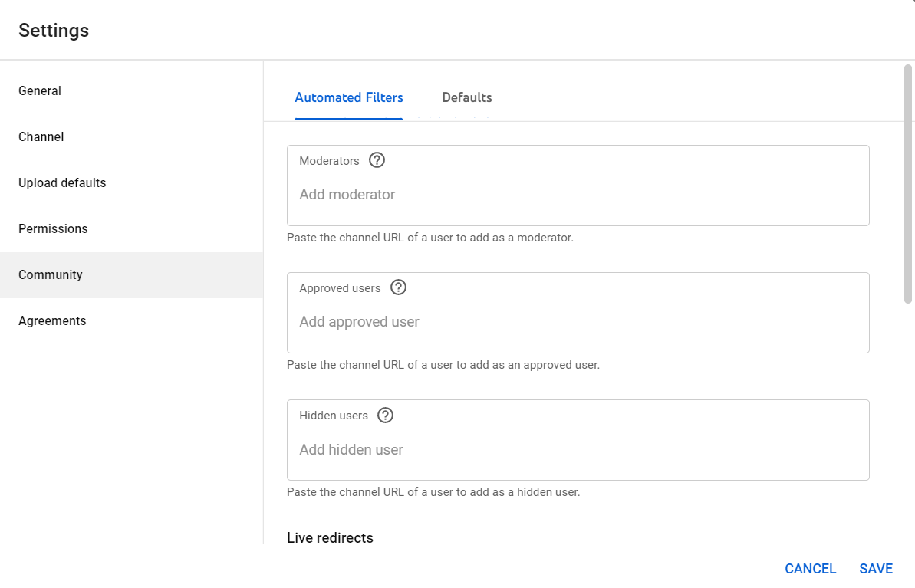Save the settings
The height and width of the screenshot is (588, 915).
point(876,569)
